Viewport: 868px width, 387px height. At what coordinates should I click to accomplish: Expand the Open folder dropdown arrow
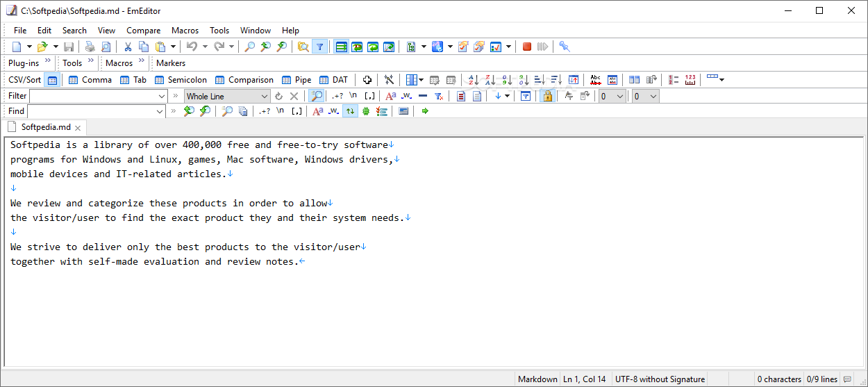56,47
